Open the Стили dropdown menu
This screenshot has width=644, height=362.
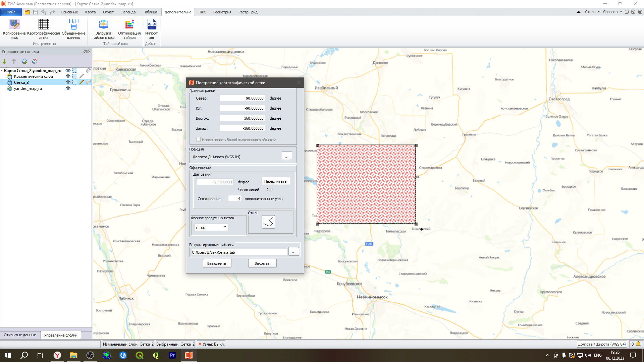click(592, 12)
